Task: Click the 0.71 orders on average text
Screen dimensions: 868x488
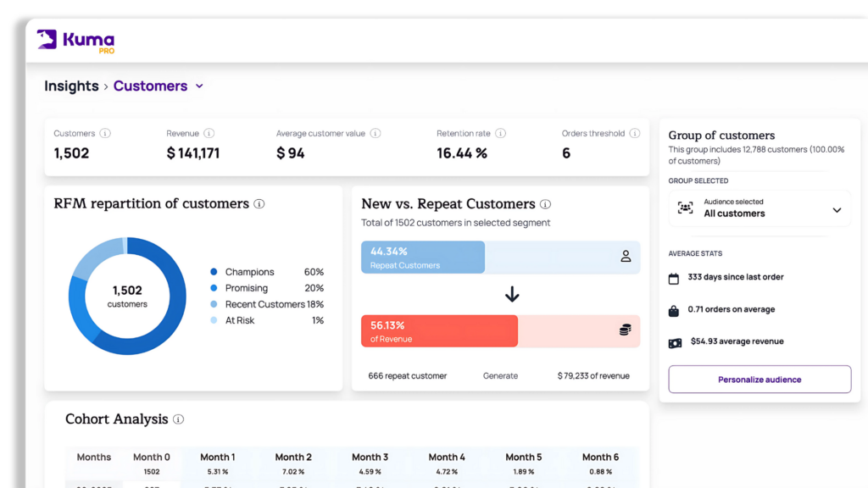Action: (732, 309)
